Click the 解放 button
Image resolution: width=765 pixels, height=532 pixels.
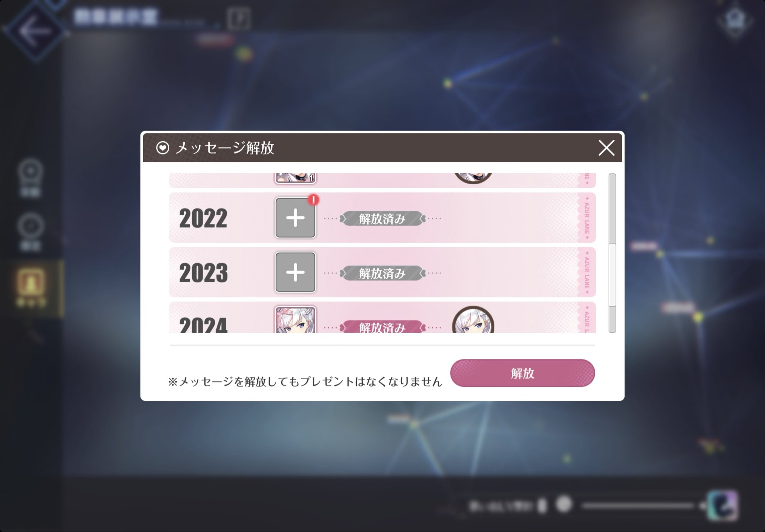[x=522, y=373]
